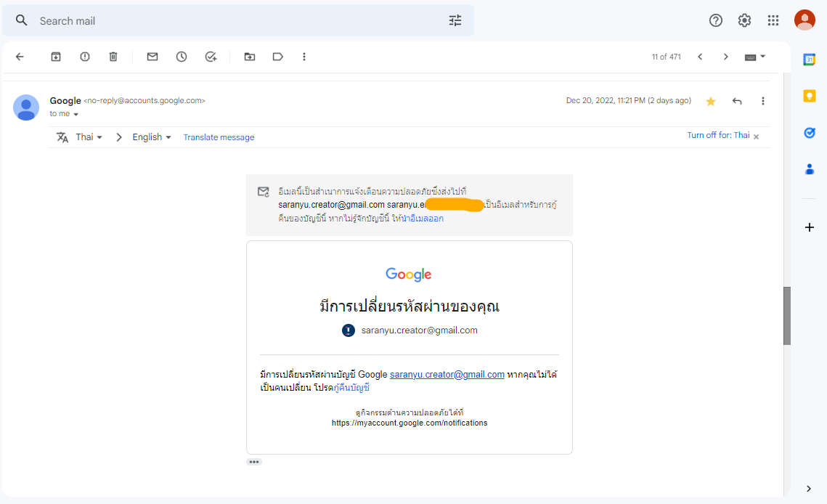Screen dimensions: 827x504
Task: Go to the older email arrow
Action: 726,57
